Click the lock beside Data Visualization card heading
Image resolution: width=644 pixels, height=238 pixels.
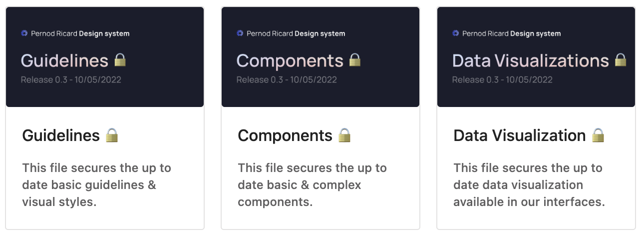[x=598, y=135]
